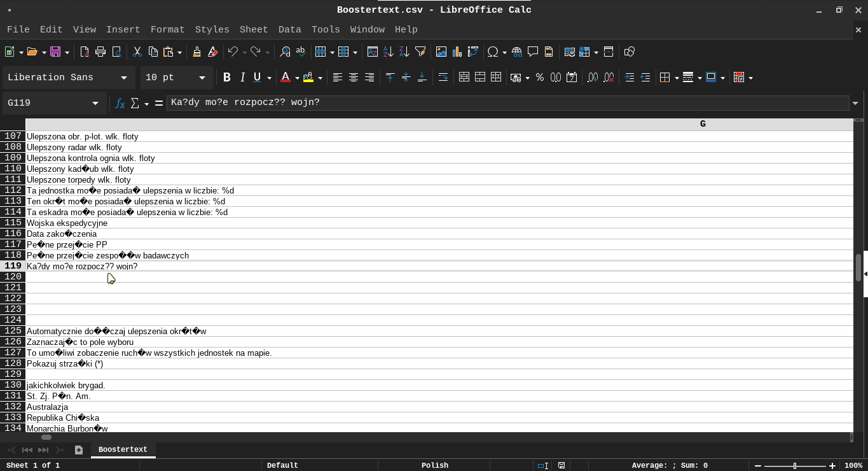The image size is (868, 471).
Task: Click Clone Formatting paintbrush
Action: click(x=197, y=52)
